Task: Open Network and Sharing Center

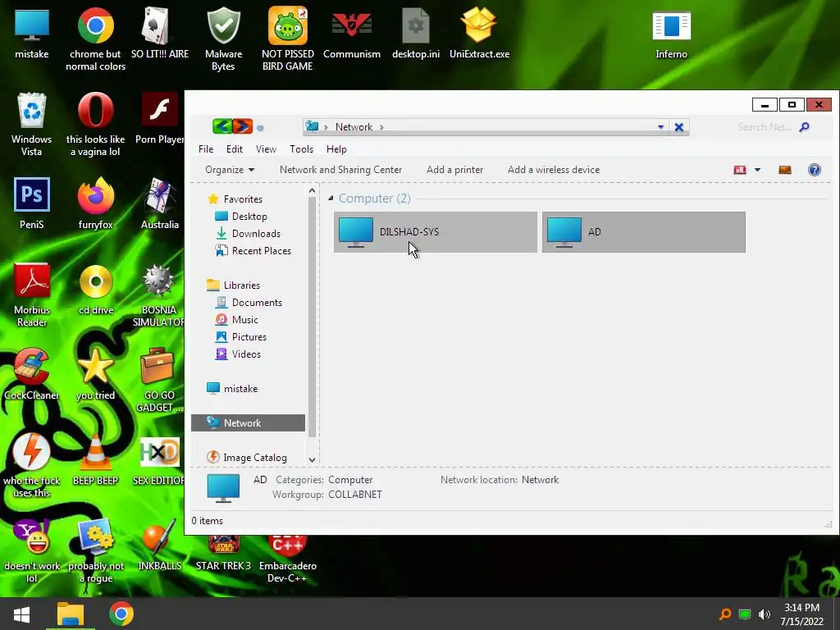Action: click(340, 170)
